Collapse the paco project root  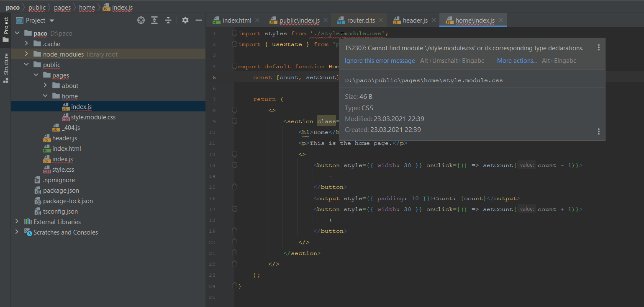(x=17, y=33)
